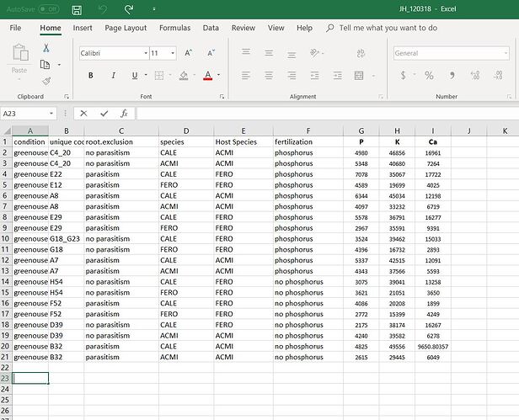Click the Insert Function fx button
This screenshot has height=420, width=519.
click(x=124, y=114)
